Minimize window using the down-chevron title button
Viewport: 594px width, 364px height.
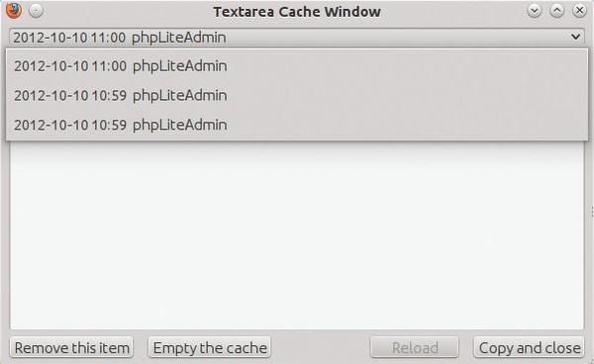tap(535, 11)
